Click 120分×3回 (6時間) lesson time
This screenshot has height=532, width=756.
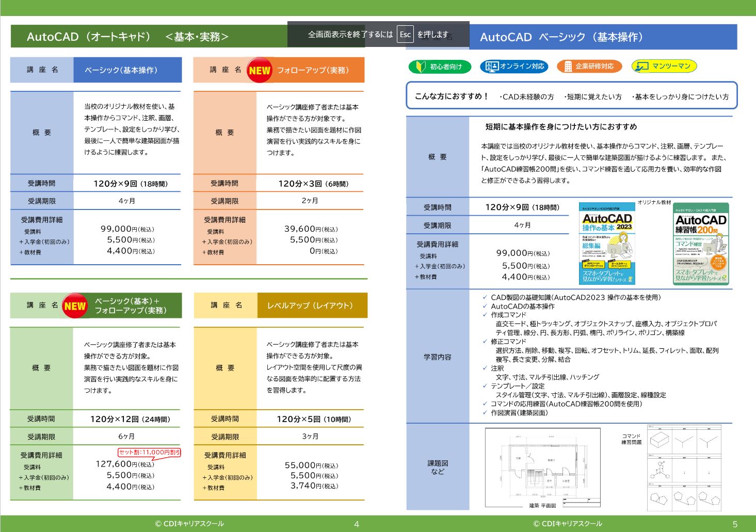pos(314,184)
